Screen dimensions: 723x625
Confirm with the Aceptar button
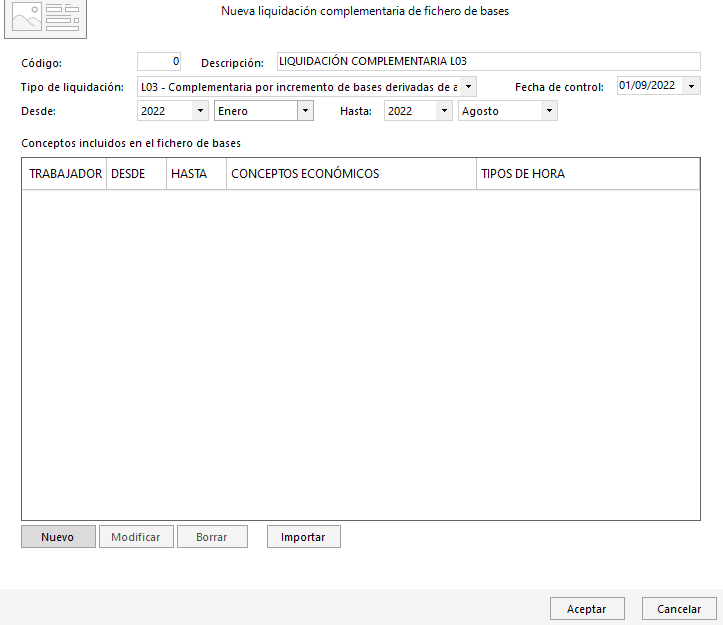587,609
